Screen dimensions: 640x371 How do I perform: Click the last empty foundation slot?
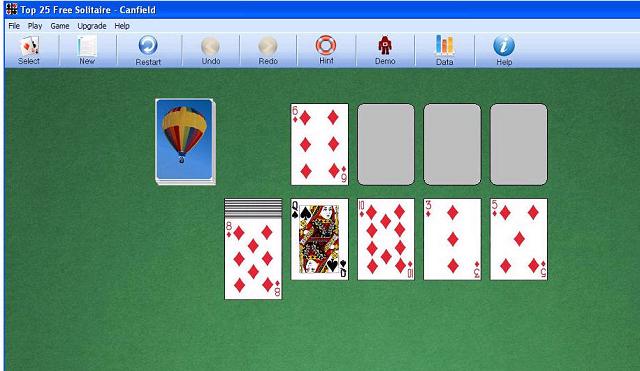519,144
